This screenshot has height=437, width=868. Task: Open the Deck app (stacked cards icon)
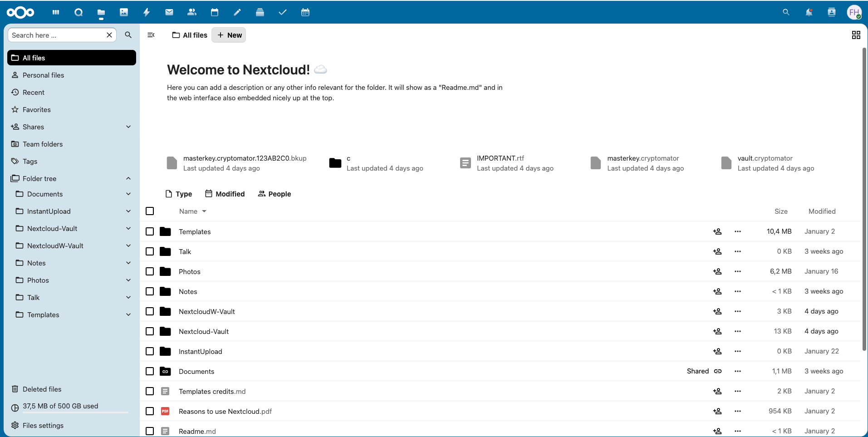click(260, 12)
